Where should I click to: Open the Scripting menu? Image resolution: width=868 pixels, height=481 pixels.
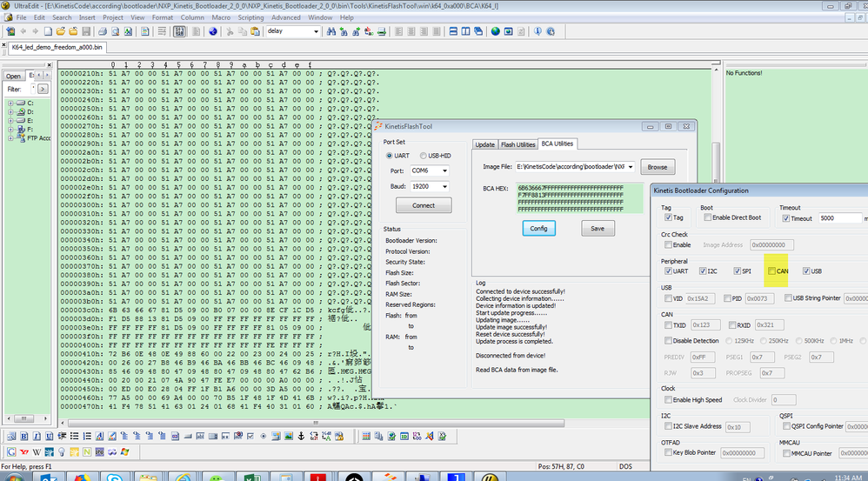pyautogui.click(x=250, y=17)
